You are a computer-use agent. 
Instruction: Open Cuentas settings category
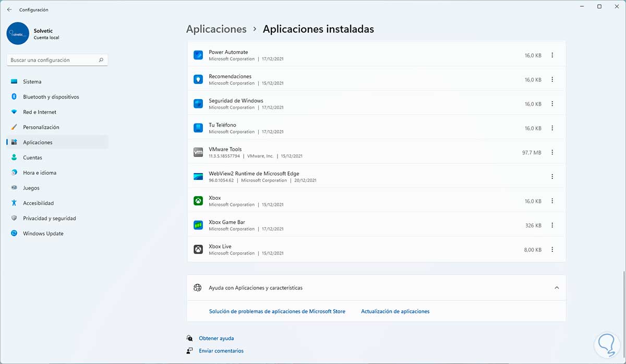[x=57, y=157]
